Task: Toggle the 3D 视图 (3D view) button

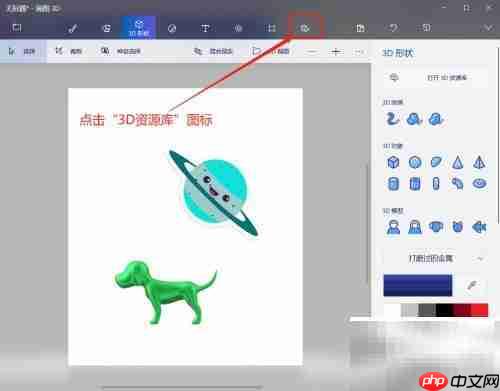Action: pos(271,51)
